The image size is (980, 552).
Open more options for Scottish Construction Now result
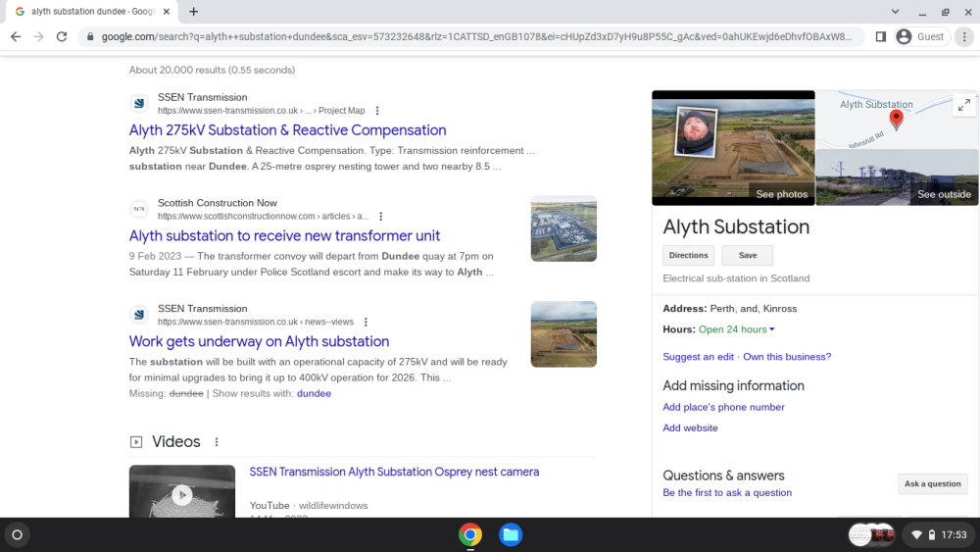point(380,217)
